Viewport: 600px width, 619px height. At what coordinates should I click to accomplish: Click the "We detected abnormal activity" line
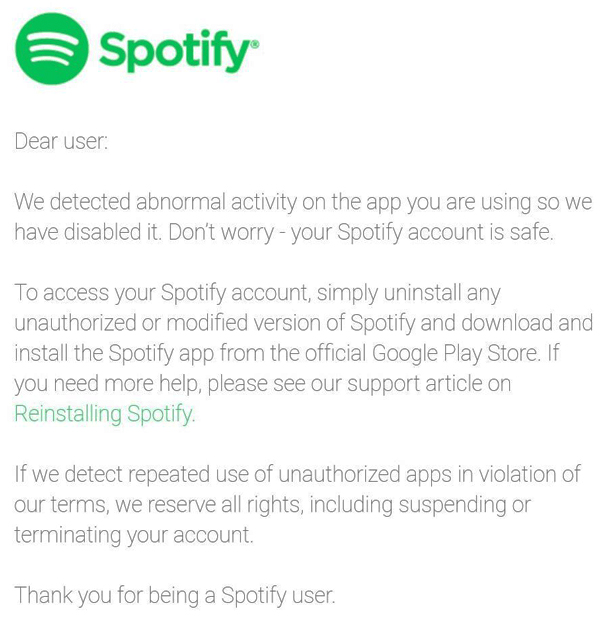coord(303,202)
